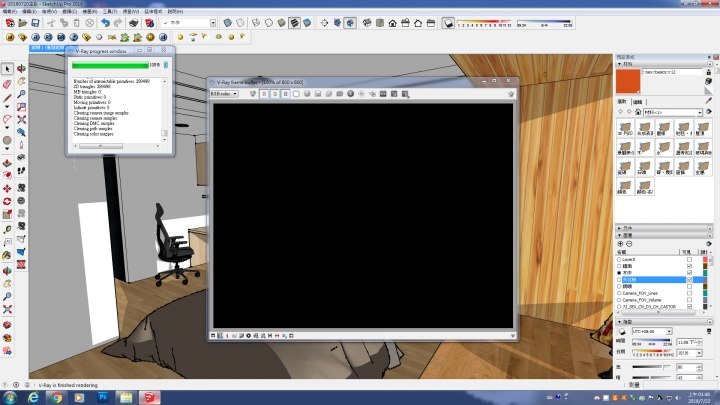Click the Print icon

(134, 22)
